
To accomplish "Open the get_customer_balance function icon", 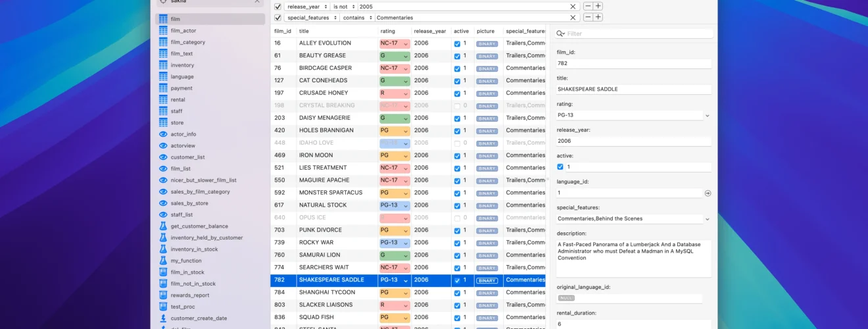I will click(164, 226).
